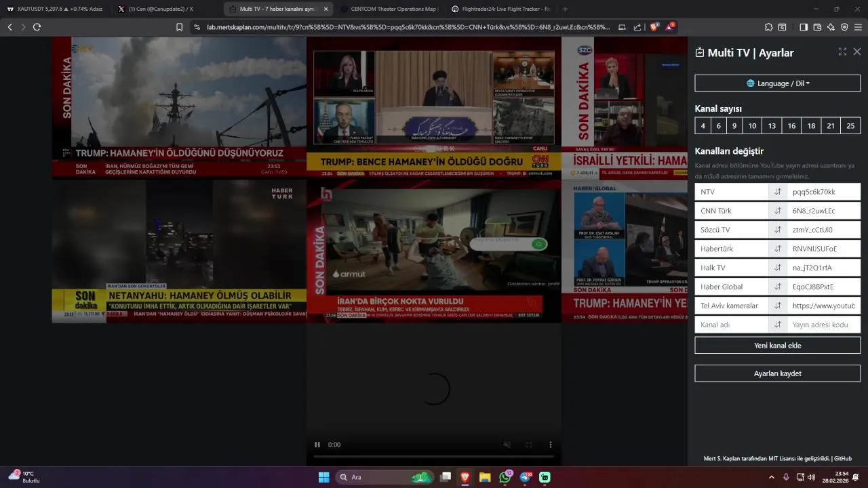Open Brave Rewards triangle icon

(670, 27)
